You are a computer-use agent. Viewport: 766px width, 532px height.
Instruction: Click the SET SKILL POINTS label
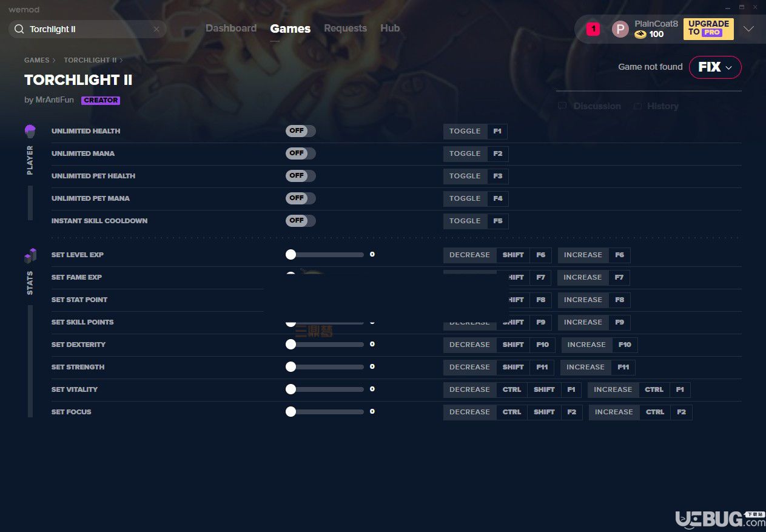[82, 322]
